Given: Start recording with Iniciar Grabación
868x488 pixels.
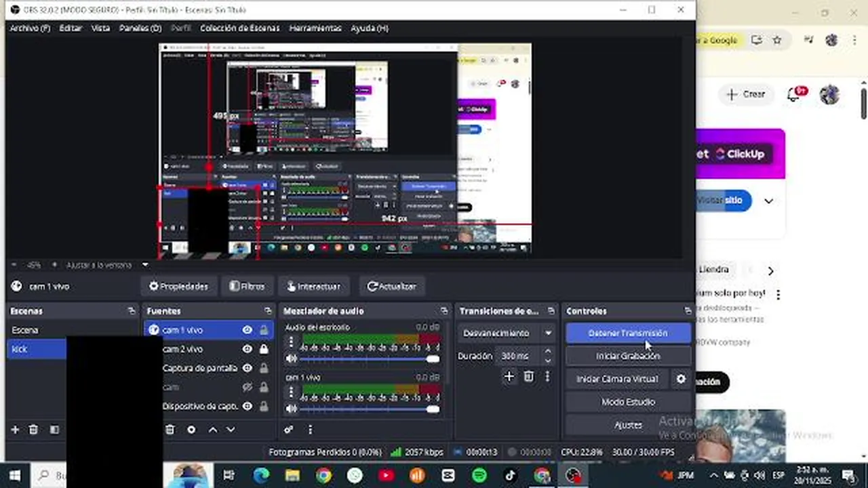Looking at the screenshot, I should pyautogui.click(x=628, y=356).
